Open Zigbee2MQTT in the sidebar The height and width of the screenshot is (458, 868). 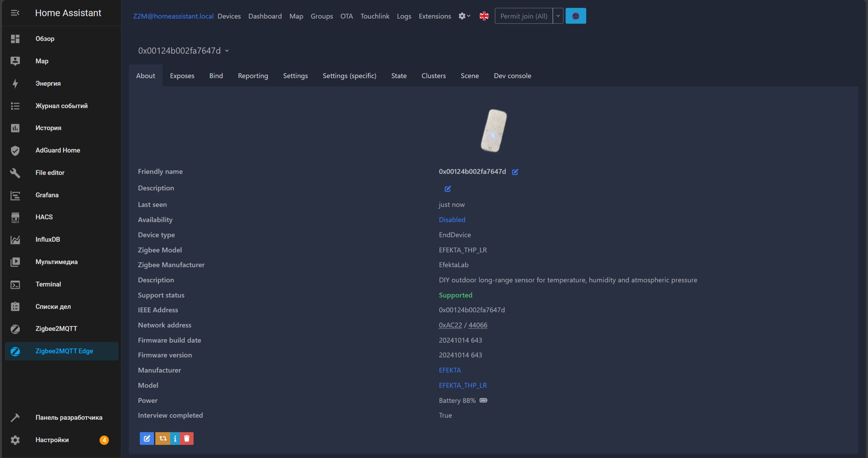[x=56, y=329]
